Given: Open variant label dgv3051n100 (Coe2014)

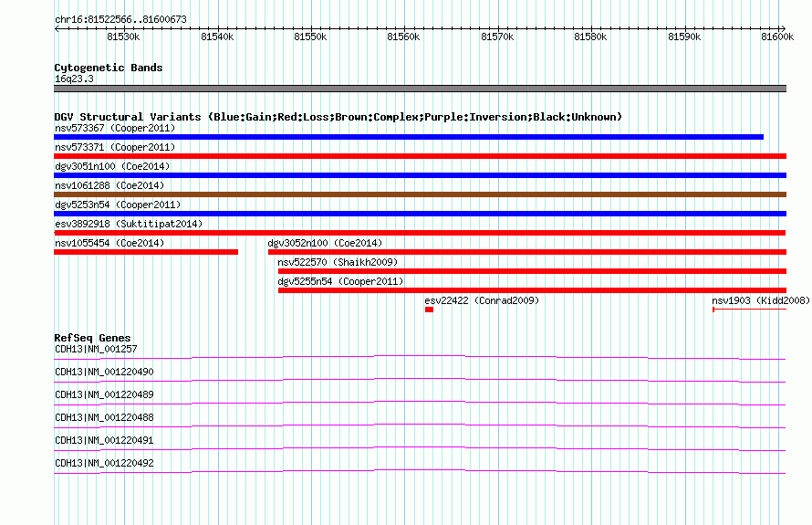Looking at the screenshot, I should coord(112,166).
